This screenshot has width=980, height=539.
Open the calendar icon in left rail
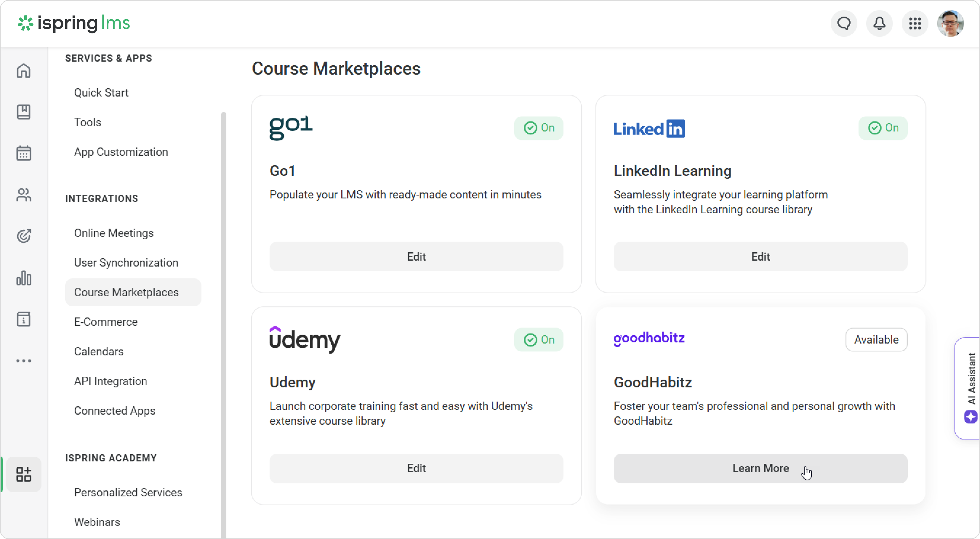click(x=24, y=153)
